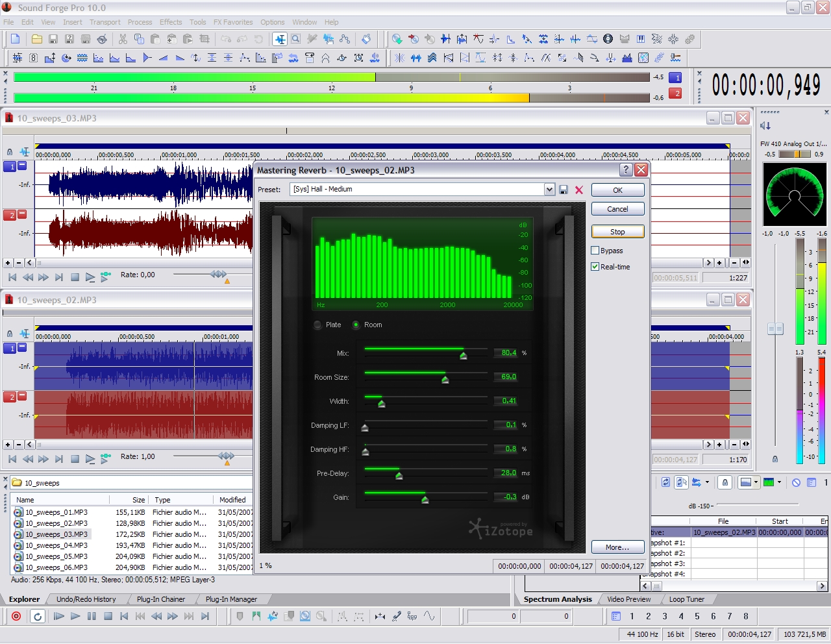
Task: Select the Magnify tool in the toolbar
Action: (x=295, y=39)
